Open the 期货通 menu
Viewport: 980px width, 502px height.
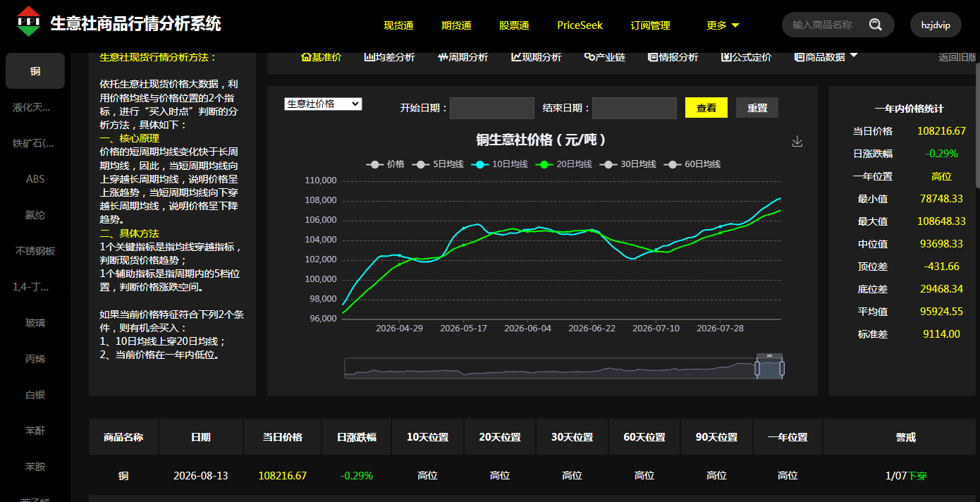pos(456,25)
